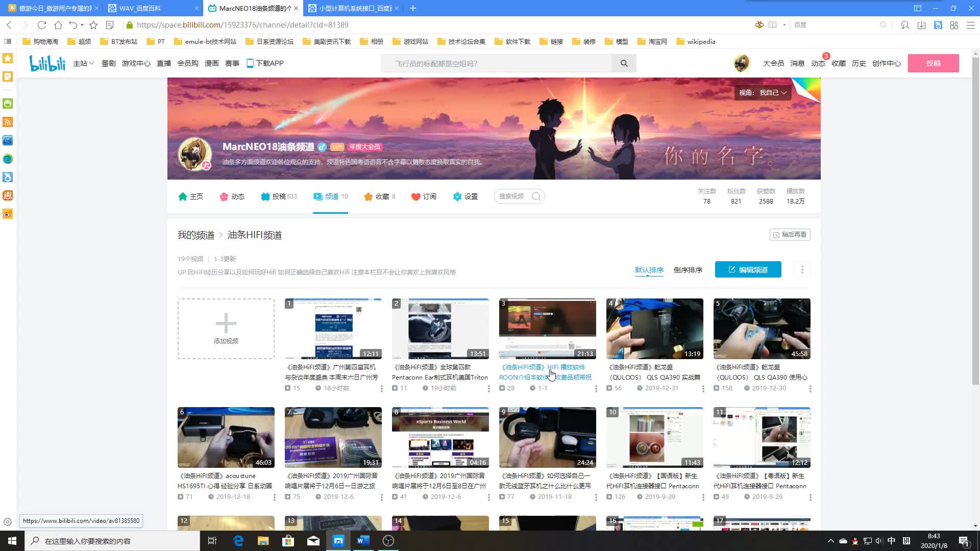Open the 视角: 我自己 perspective dropdown

point(763,92)
